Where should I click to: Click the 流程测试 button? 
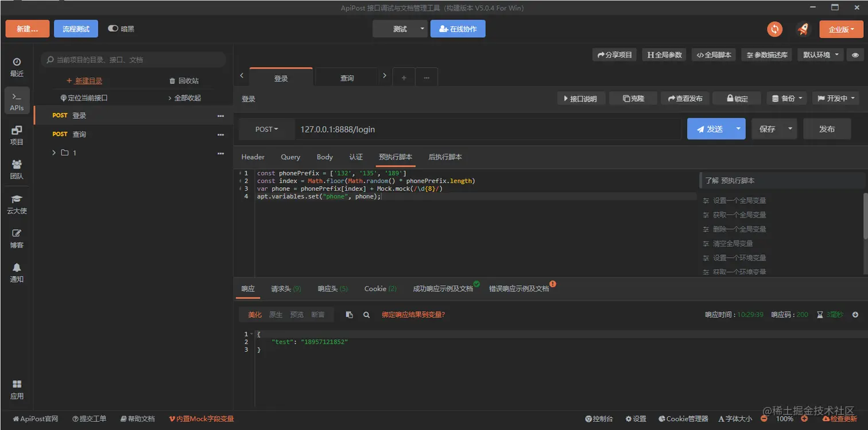point(76,29)
